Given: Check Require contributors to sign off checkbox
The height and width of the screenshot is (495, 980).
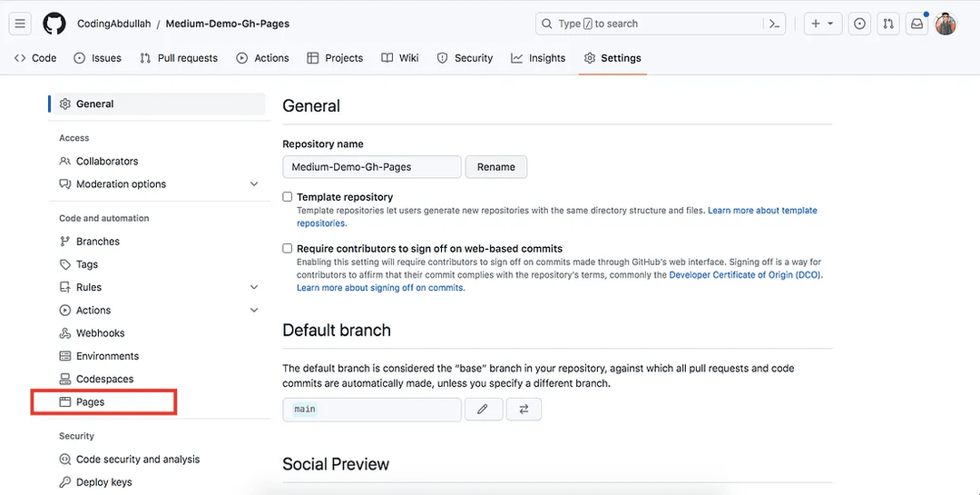Looking at the screenshot, I should point(288,248).
